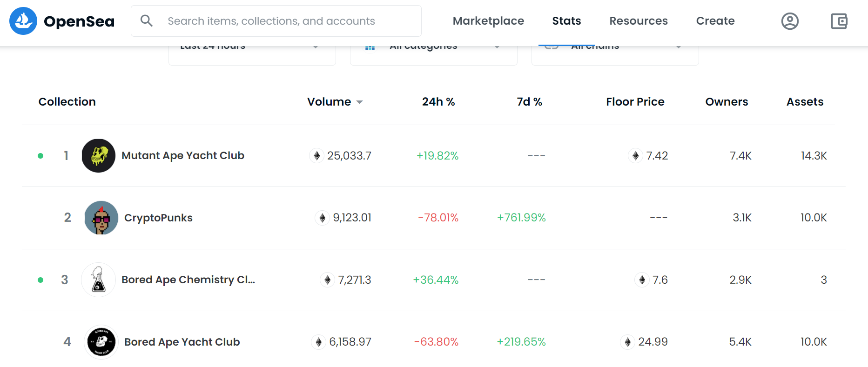Click the OpenSea sailboat logo icon
Screen dimensions: 868x367
click(23, 21)
